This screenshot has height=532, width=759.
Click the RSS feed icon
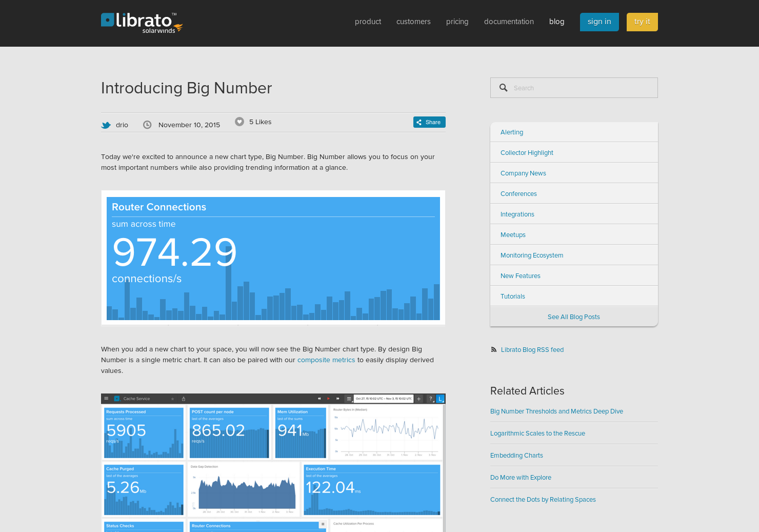tap(493, 349)
